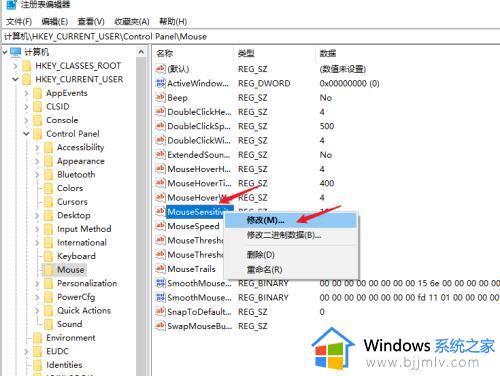The image size is (500, 376).
Task: Expand the Desktop key
Action: tap(37, 216)
